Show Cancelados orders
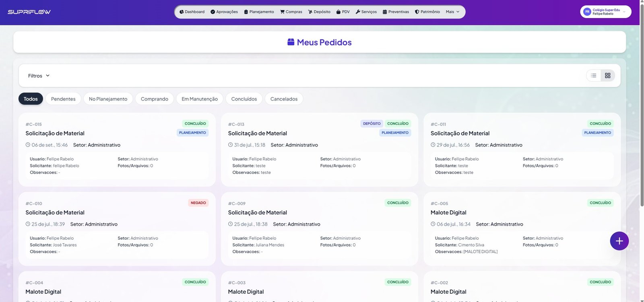Image resolution: width=644 pixels, height=302 pixels. [x=284, y=99]
